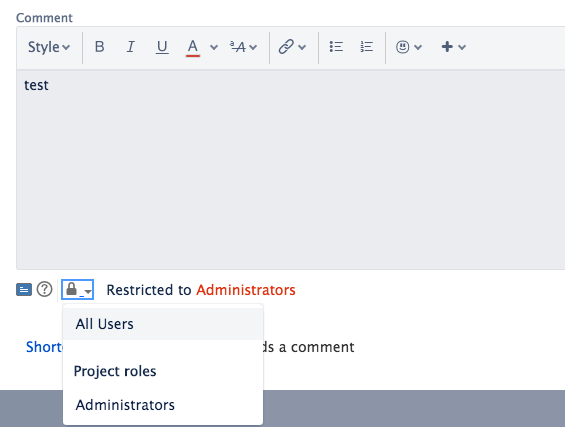
Task: Open the emoticon picker
Action: coord(402,47)
